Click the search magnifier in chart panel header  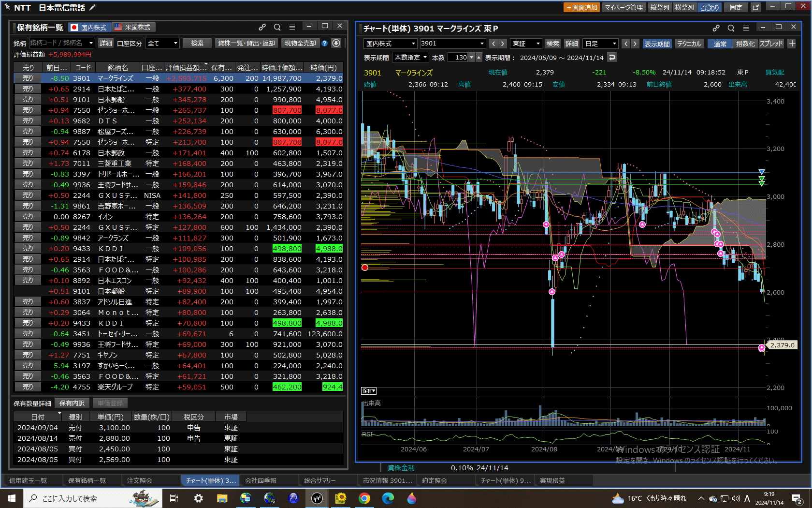pos(731,28)
